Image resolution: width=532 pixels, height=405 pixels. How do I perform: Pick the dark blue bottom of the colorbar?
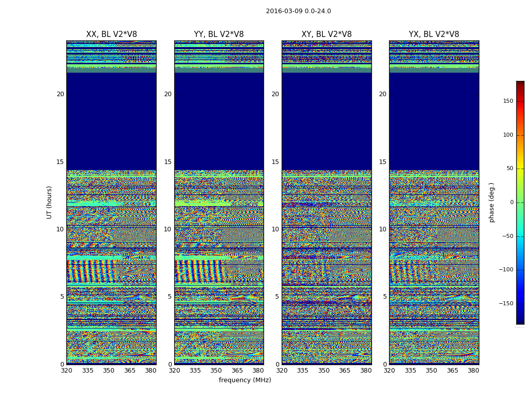click(x=520, y=321)
